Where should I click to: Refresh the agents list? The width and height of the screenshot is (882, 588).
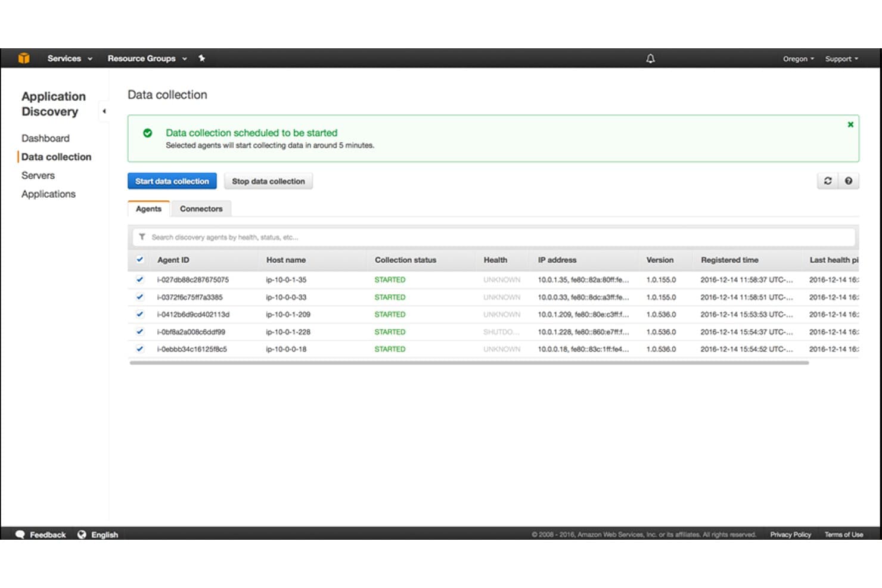pyautogui.click(x=828, y=181)
